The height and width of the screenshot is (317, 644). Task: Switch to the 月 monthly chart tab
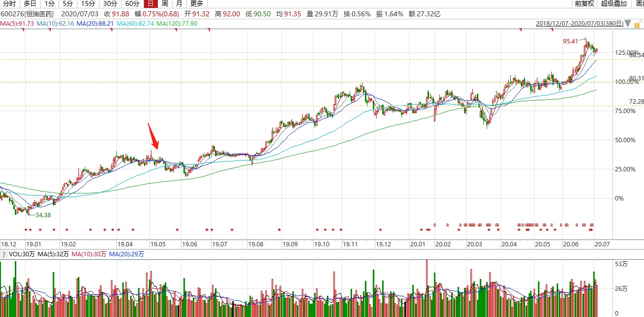pyautogui.click(x=179, y=3)
